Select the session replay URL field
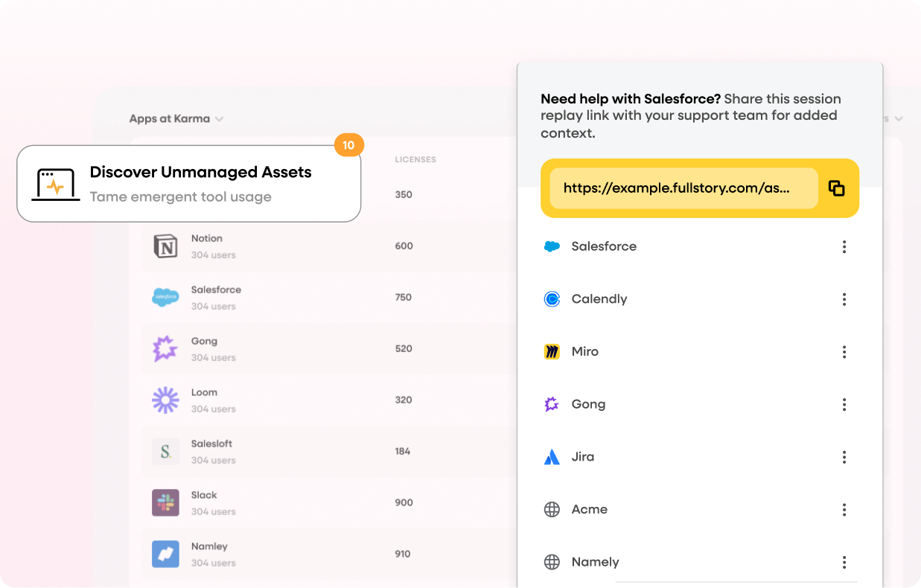921x588 pixels. (683, 188)
